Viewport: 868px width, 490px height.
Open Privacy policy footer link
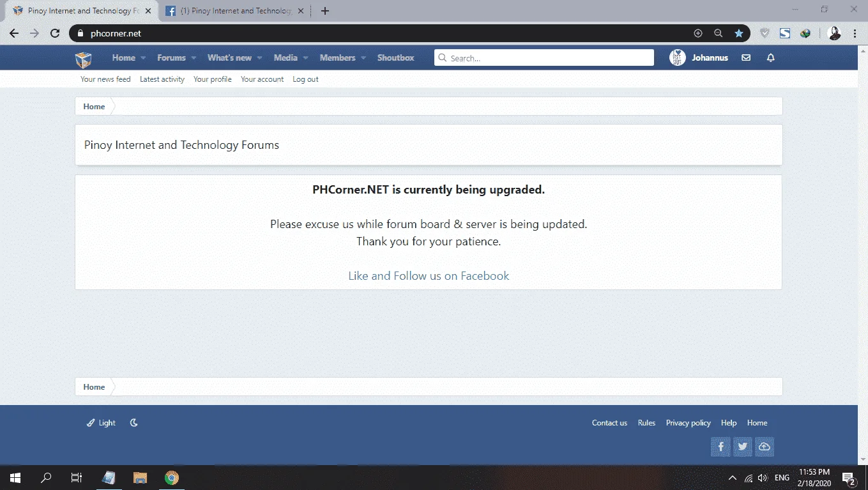[688, 423]
